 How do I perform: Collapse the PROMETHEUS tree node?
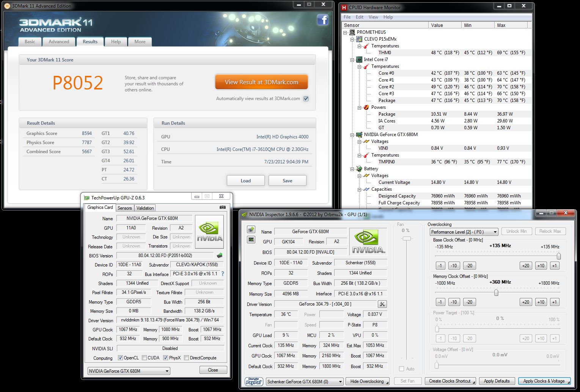tap(345, 32)
